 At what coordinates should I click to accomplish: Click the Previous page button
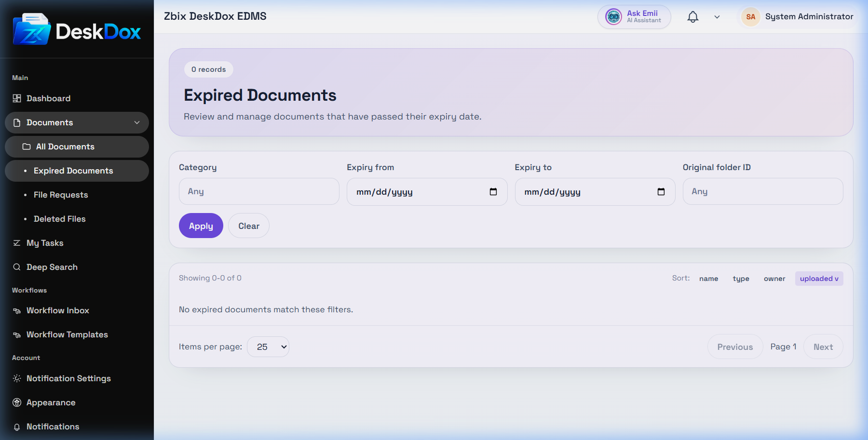click(735, 347)
